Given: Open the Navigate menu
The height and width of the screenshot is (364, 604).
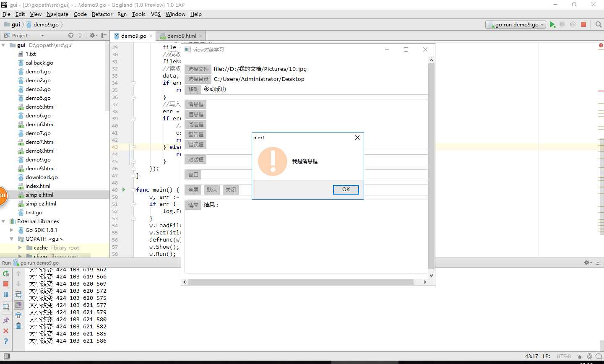Looking at the screenshot, I should point(57,14).
